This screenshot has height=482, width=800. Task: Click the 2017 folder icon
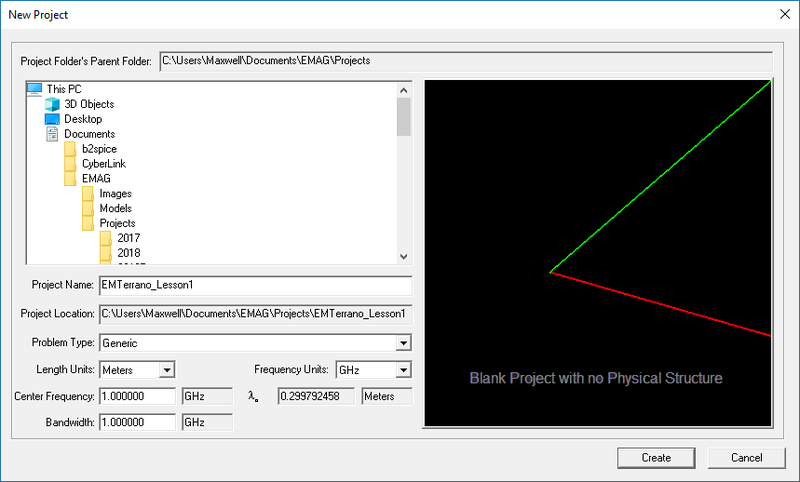pos(106,238)
